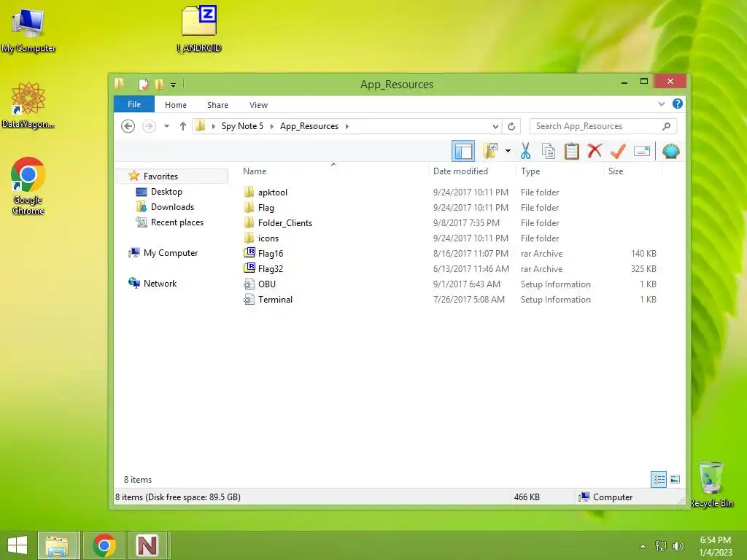Go up one folder level
Viewport: 747px width, 560px height.
pos(183,126)
